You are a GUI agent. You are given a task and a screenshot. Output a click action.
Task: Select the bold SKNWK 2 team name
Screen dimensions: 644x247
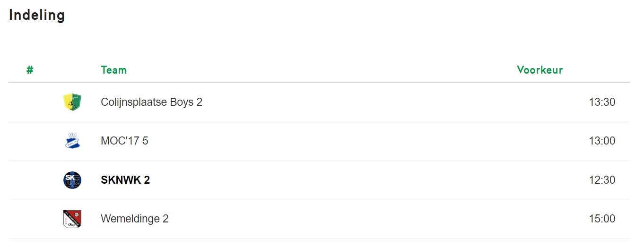[125, 180]
